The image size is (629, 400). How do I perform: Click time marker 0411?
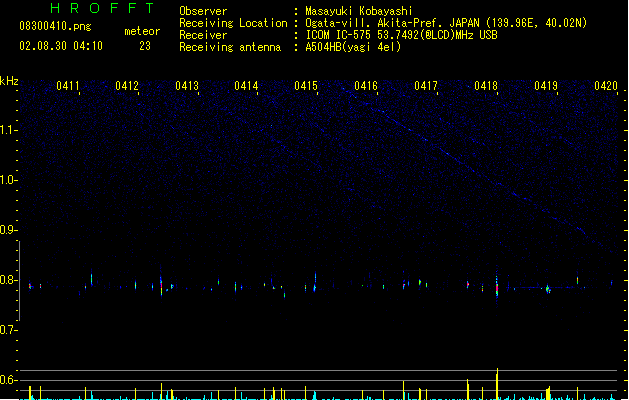[x=67, y=86]
